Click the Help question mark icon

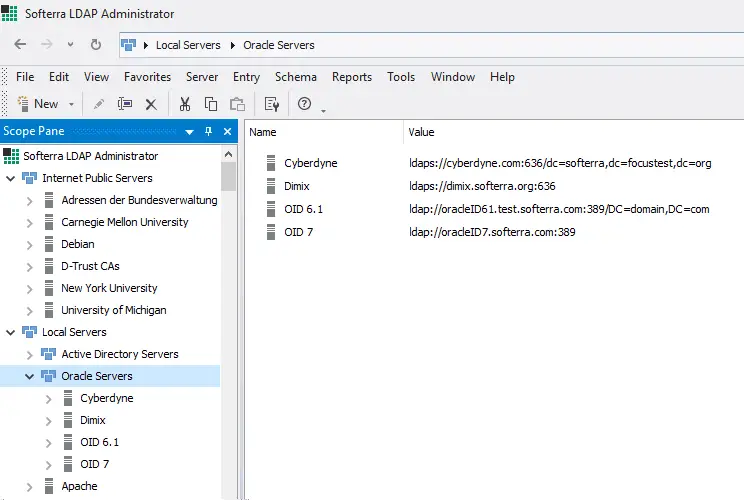[x=305, y=103]
